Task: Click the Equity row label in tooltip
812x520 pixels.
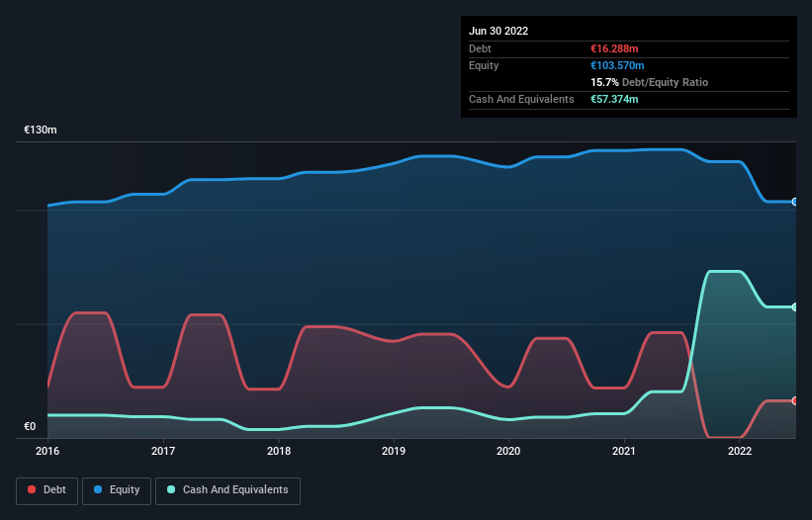Action: coord(484,65)
